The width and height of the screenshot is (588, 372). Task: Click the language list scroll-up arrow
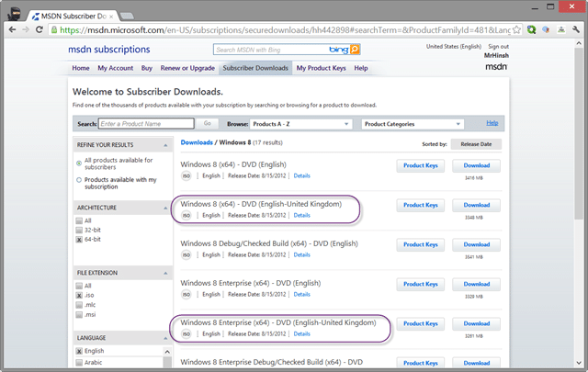pos(167,352)
